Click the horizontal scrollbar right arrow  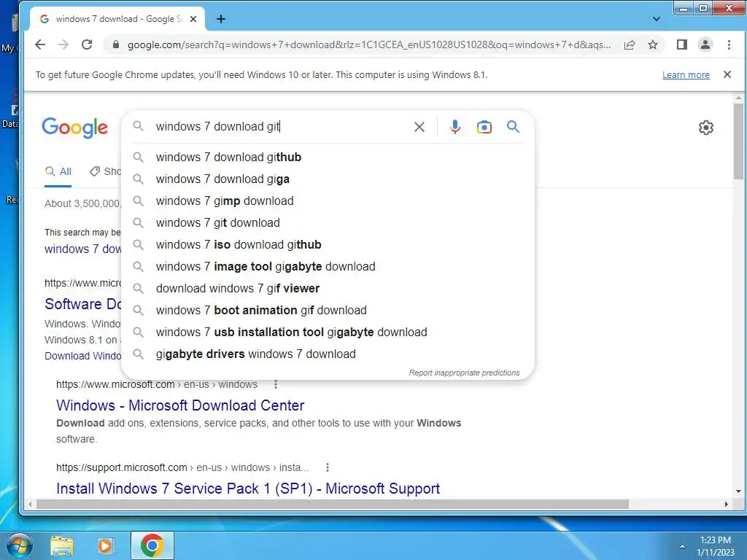(x=727, y=504)
